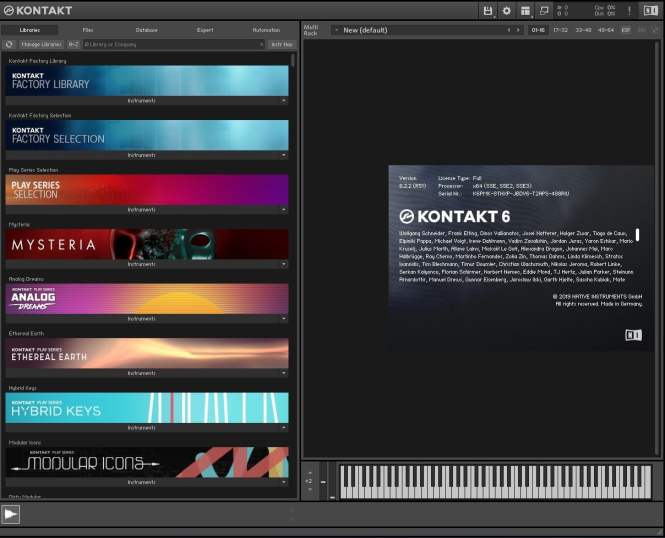
Task: Open the Database tab
Action: (x=146, y=30)
